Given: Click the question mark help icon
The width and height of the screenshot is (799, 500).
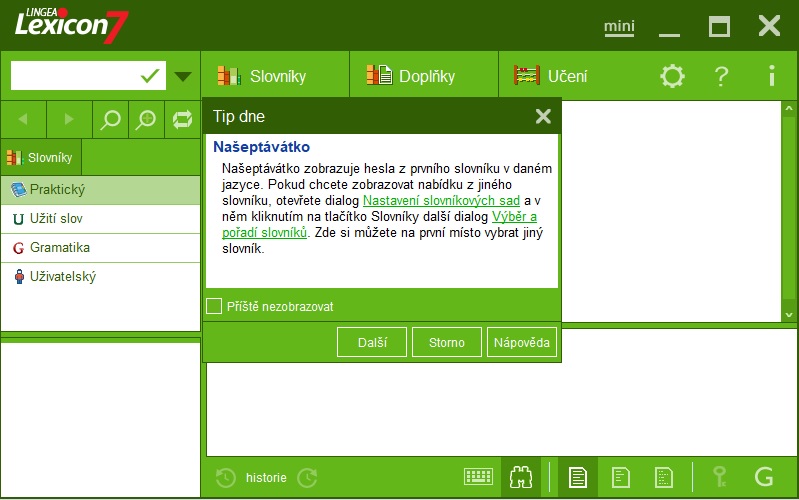Looking at the screenshot, I should pyautogui.click(x=721, y=76).
